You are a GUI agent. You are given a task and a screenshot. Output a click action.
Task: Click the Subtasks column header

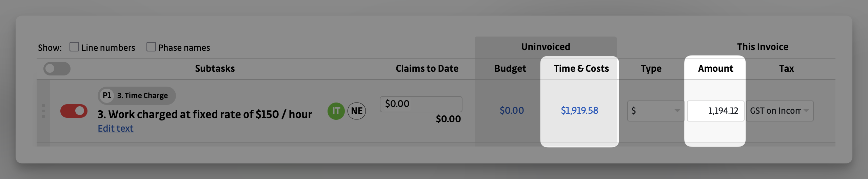tap(215, 69)
